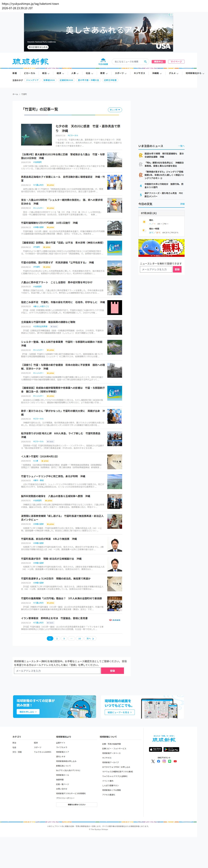Go to pagination page 3
The height and width of the screenshot is (868, 208).
pyautogui.click(x=64, y=639)
